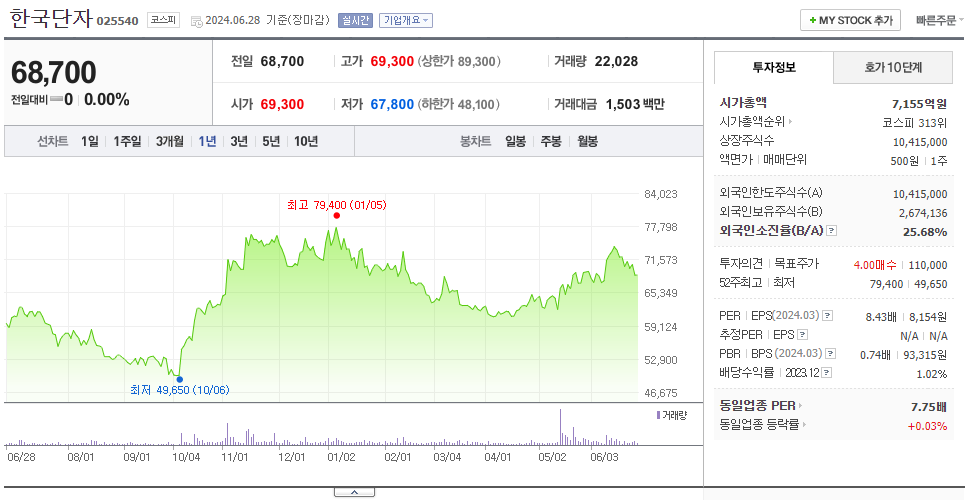Click the 4.00매수 investment opinion value

[875, 265]
